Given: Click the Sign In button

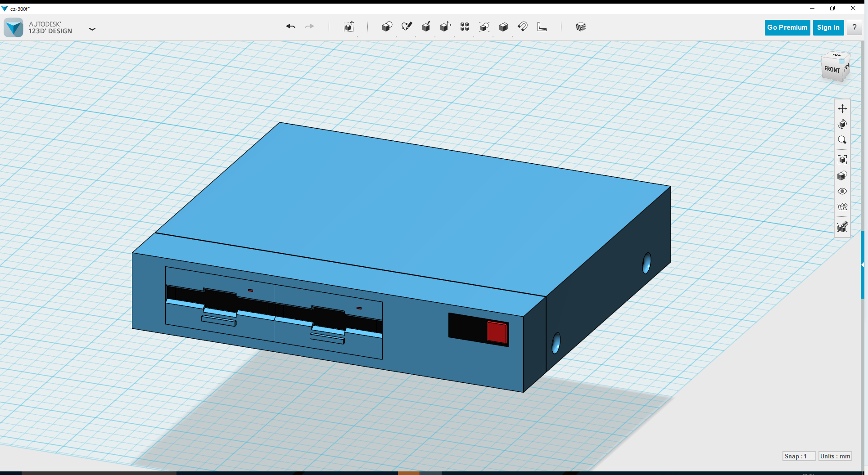Looking at the screenshot, I should [828, 27].
